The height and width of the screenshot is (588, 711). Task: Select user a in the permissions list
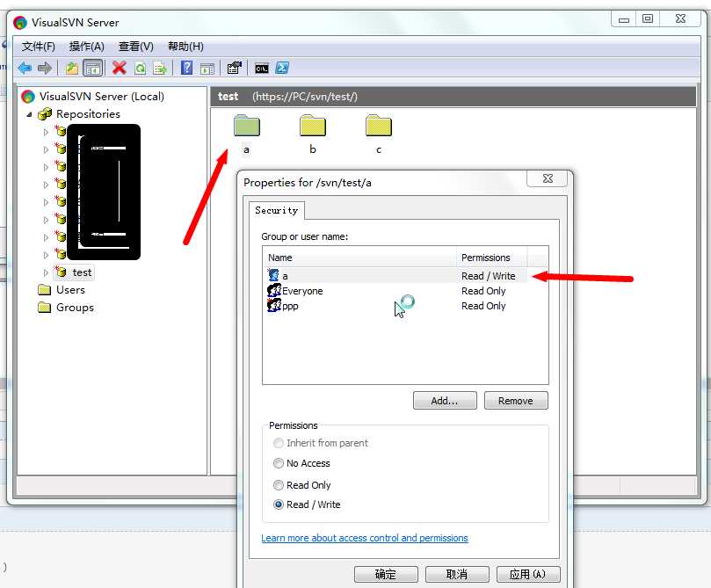pos(396,276)
